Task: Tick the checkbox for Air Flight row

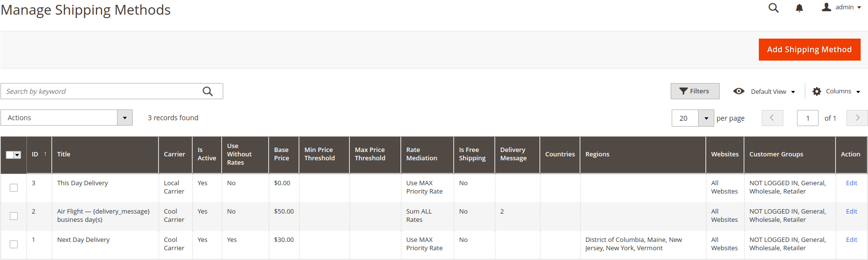Action: [14, 216]
